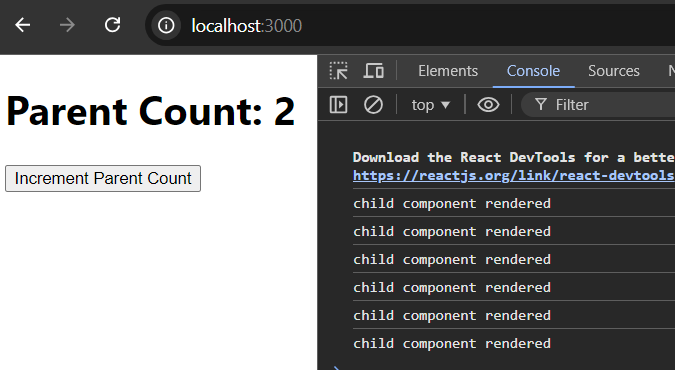Toggle the device toolbar icon

[373, 71]
